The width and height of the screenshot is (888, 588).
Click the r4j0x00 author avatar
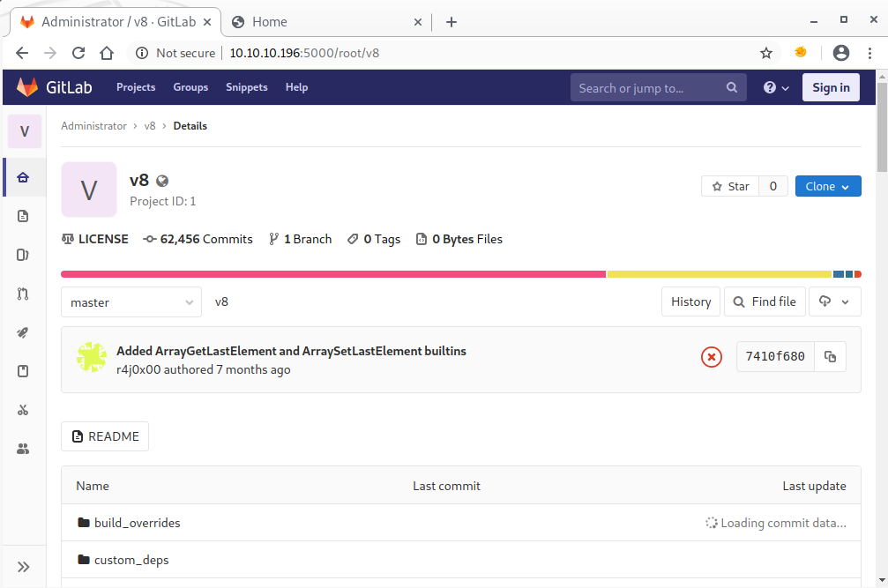92,357
